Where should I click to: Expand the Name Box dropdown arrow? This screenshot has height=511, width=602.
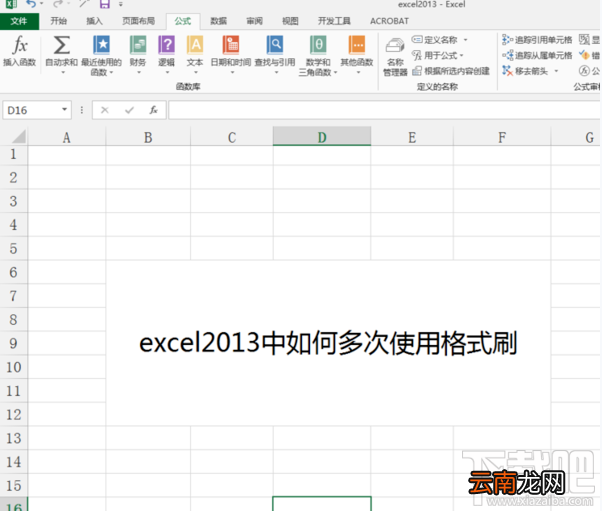click(x=64, y=110)
